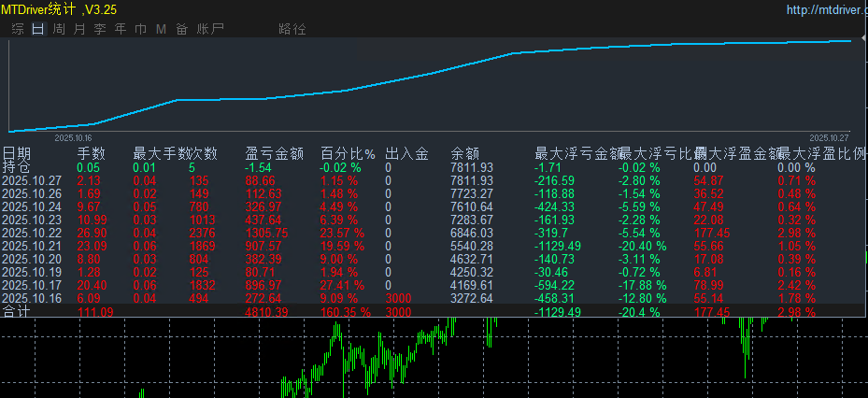Select the 2025.10.27 date row
The width and height of the screenshot is (868, 398).
tap(32, 180)
